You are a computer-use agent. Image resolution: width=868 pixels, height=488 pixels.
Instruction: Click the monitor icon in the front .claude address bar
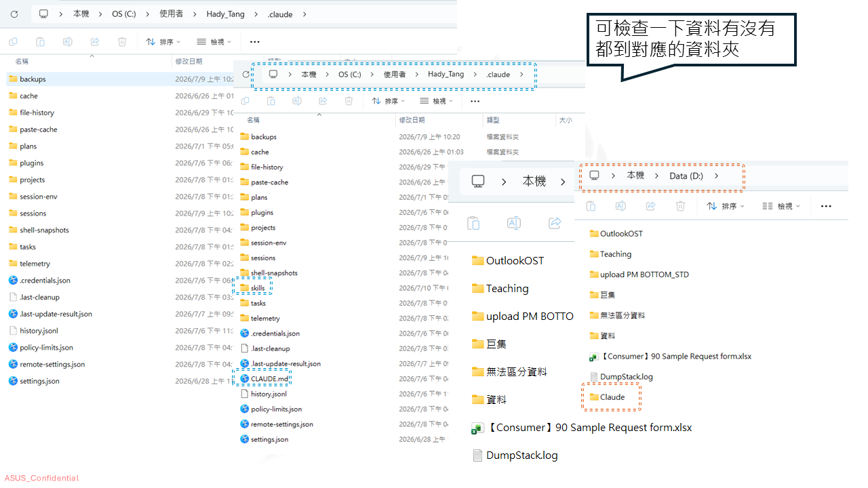[x=273, y=75]
